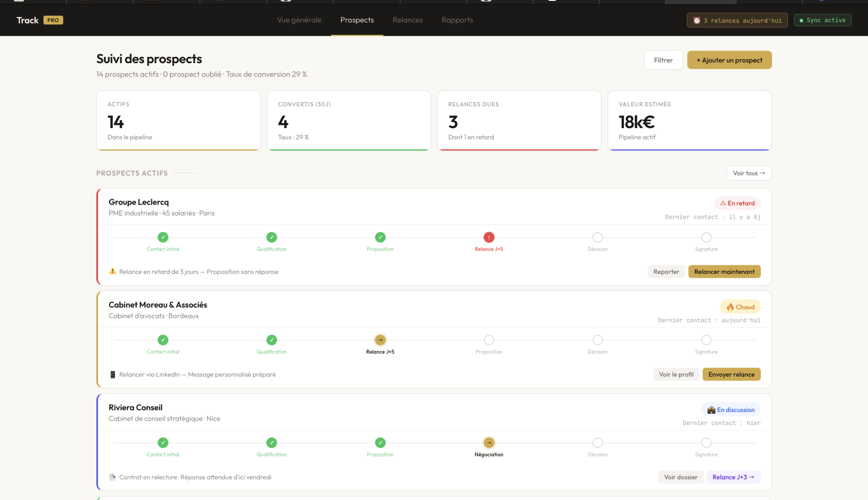Viewport: 868px width, 500px height.
Task: Expand the Voir tous list of prospects
Action: point(749,173)
